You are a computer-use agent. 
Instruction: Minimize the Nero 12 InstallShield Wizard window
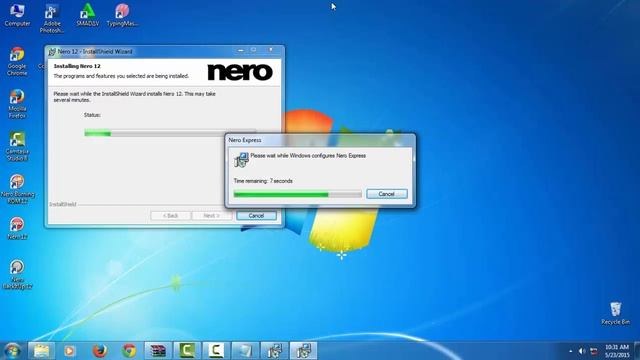[x=241, y=50]
